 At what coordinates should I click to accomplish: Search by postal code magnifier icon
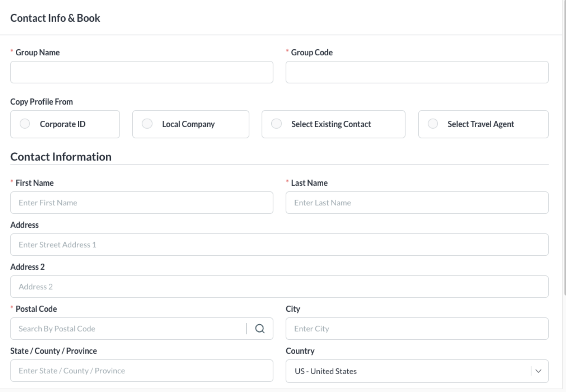coord(260,328)
